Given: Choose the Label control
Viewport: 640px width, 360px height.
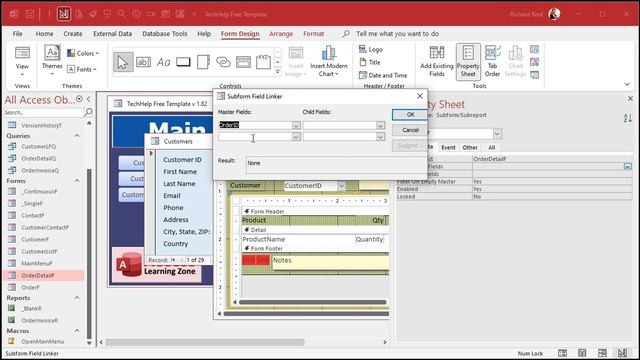Looking at the screenshot, I should pyautogui.click(x=163, y=62).
